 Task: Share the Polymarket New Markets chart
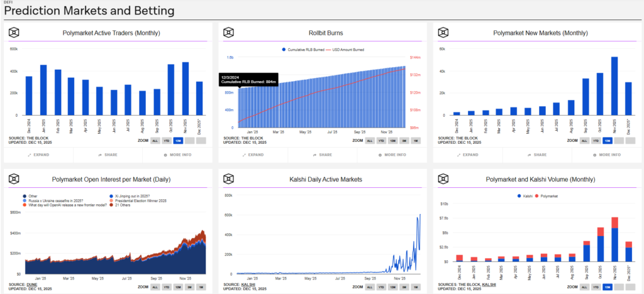click(x=537, y=155)
